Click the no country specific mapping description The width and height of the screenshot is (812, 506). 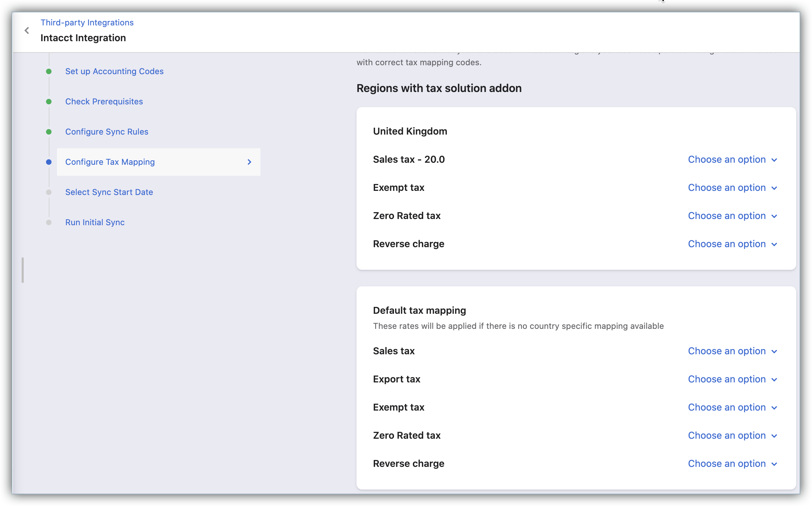pos(518,326)
